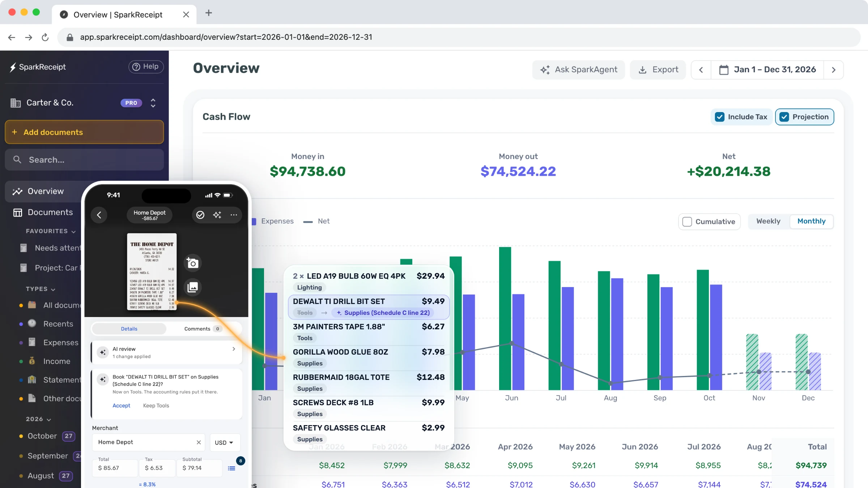Click the Export download button
The height and width of the screenshot is (488, 868).
[658, 70]
